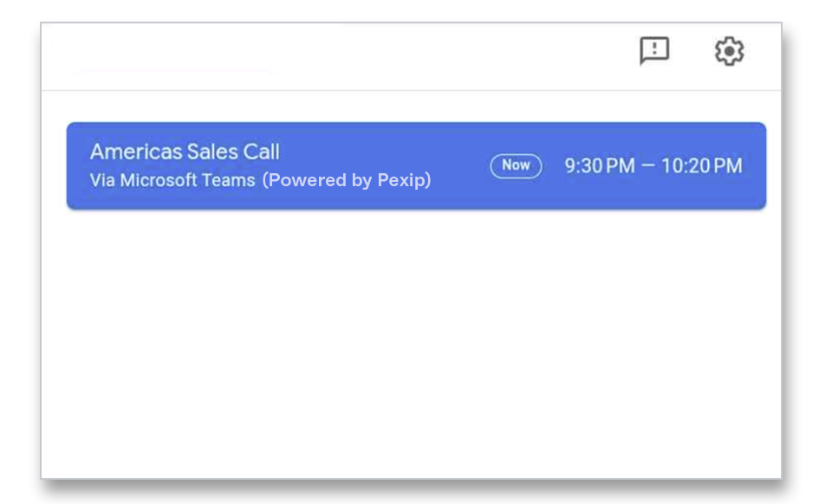Click the word "Sales" in meeting title
Viewport: 819px width, 504px height.
211,152
